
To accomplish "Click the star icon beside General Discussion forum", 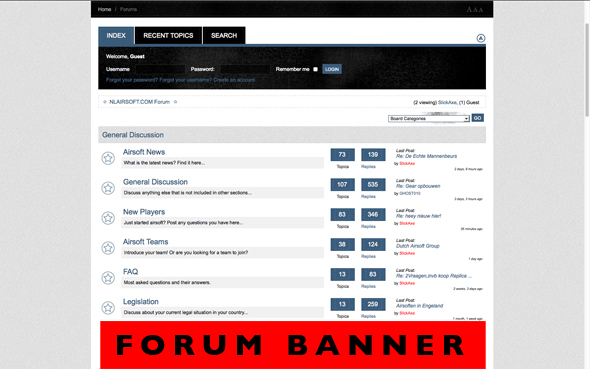I will 108,188.
